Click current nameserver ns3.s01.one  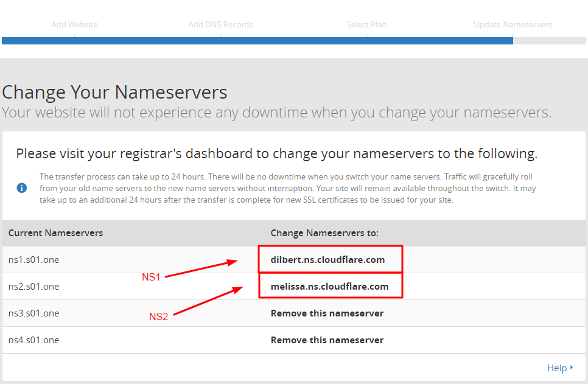tap(33, 313)
